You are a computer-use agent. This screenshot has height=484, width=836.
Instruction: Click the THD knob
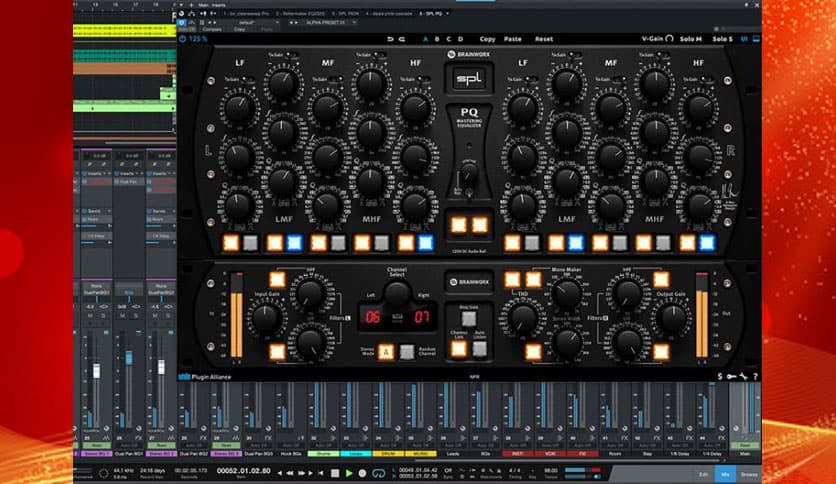523,318
